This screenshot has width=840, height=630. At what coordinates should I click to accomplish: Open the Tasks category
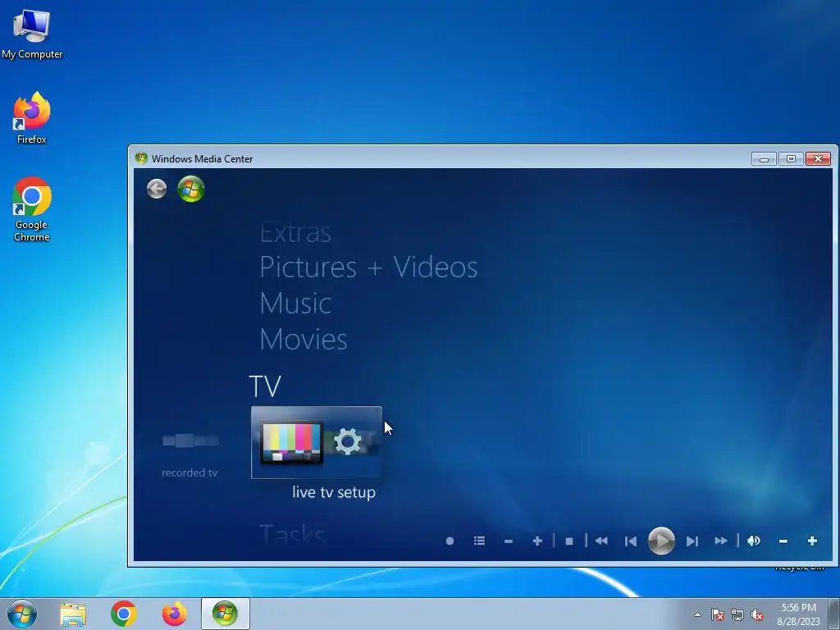[x=293, y=535]
